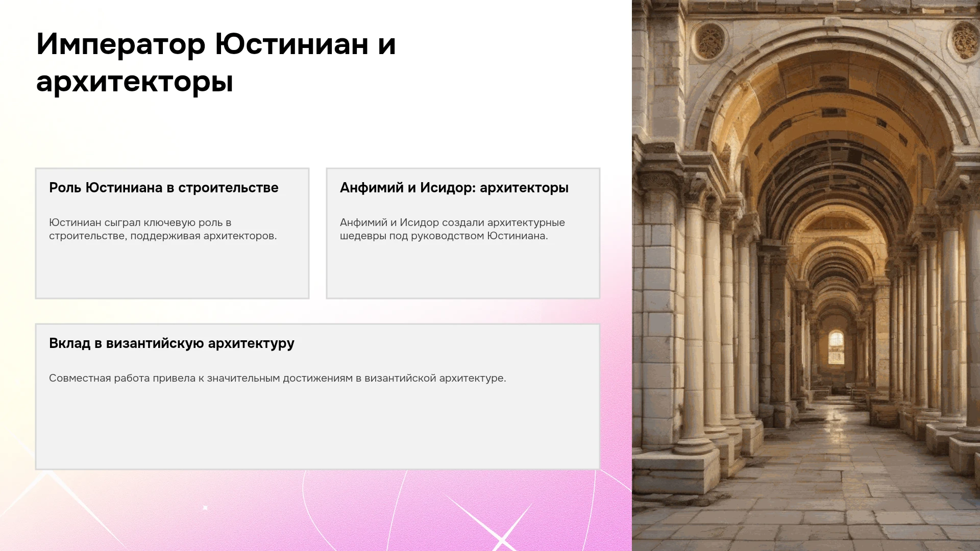Click the word 'архитекторы' in the title's second line

click(135, 82)
